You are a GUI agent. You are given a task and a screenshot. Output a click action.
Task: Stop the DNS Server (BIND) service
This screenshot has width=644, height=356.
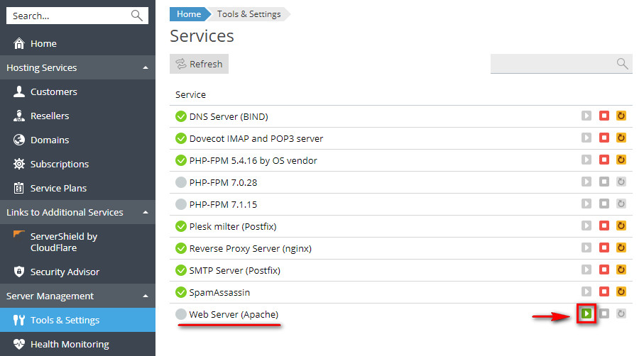[604, 116]
